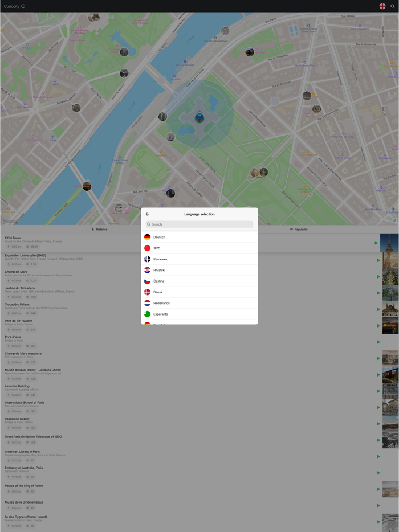399x532 pixels.
Task: Click the Danish flag icon
Action: [147, 292]
